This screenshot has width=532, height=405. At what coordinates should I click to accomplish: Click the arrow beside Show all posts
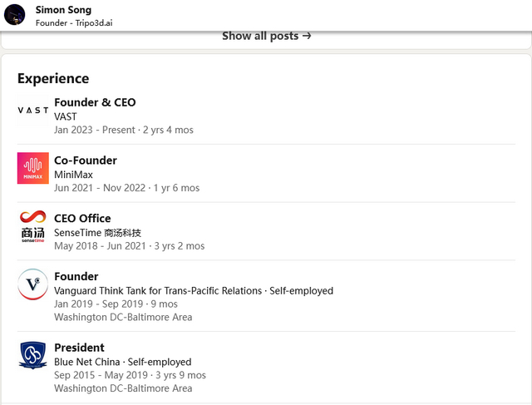tap(307, 36)
